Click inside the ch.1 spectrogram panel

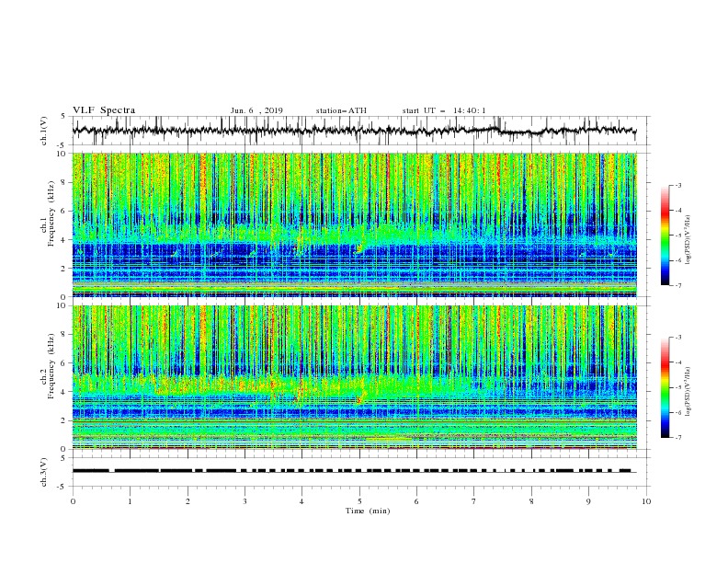click(355, 224)
